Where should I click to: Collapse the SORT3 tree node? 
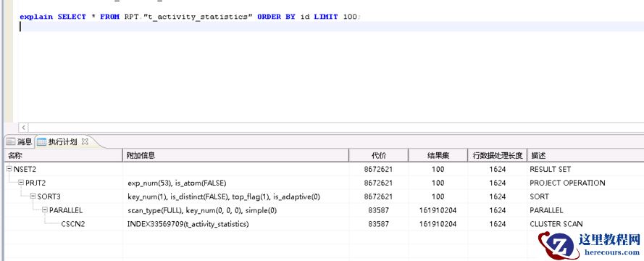[33, 196]
